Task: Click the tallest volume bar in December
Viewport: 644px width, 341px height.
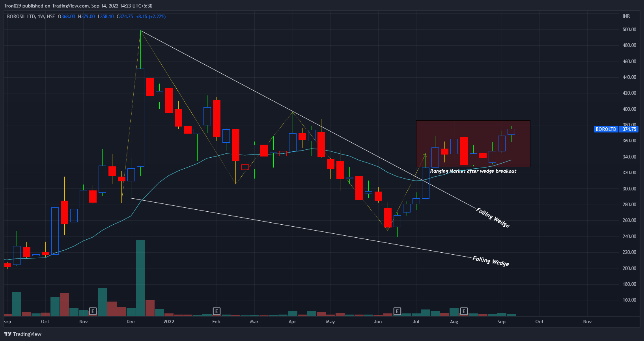Action: tap(140, 278)
